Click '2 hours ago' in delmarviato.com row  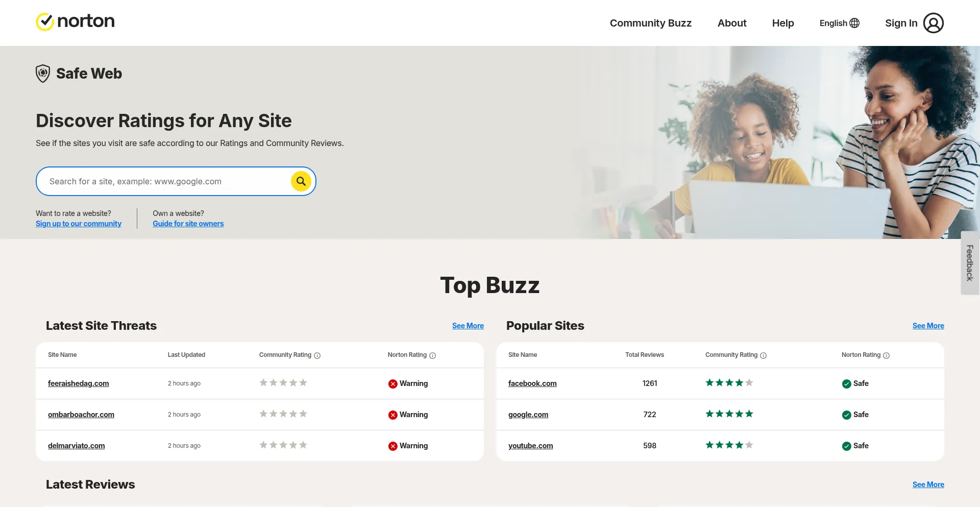pyautogui.click(x=184, y=446)
